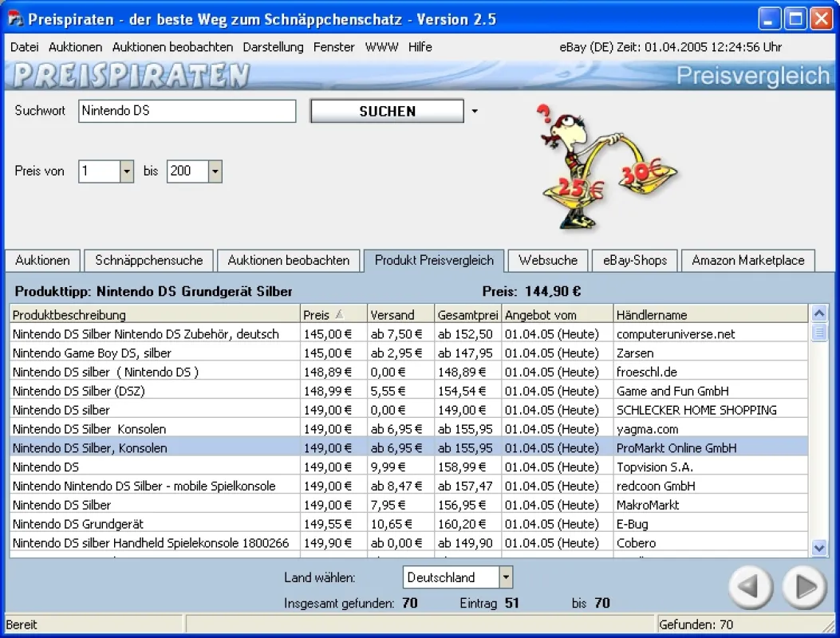Click the 'Bereit' status bar text

point(22,624)
